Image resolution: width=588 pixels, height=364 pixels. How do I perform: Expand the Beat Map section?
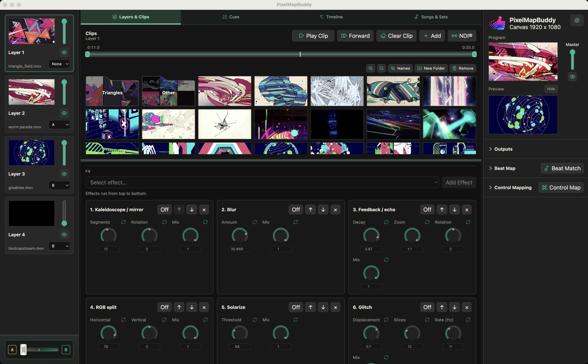pos(502,168)
